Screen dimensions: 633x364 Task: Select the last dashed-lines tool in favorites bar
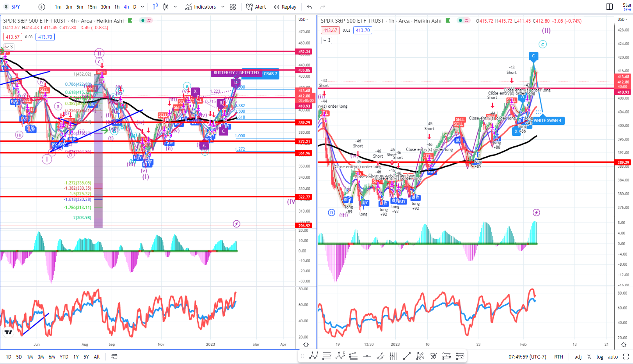tap(460, 356)
